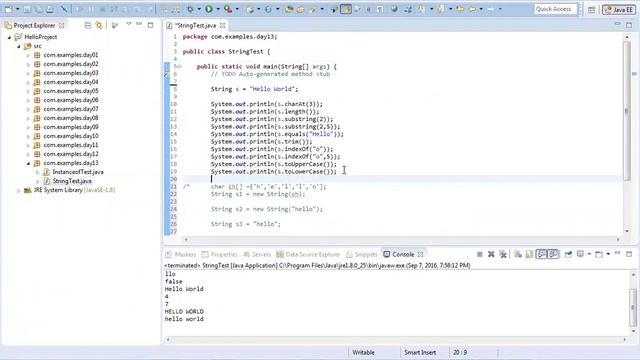Open InstanceofTest.java in the tree
The width and height of the screenshot is (640, 360).
[x=78, y=172]
